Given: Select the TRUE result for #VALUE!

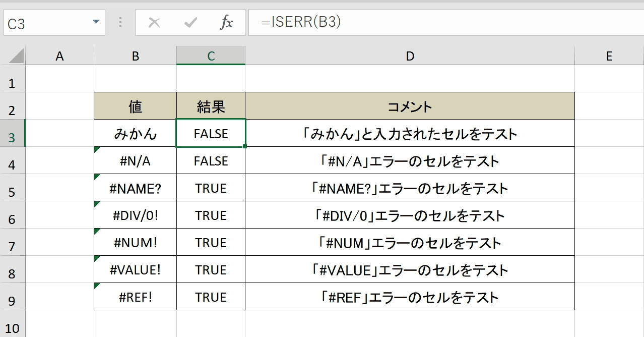Looking at the screenshot, I should (x=211, y=269).
